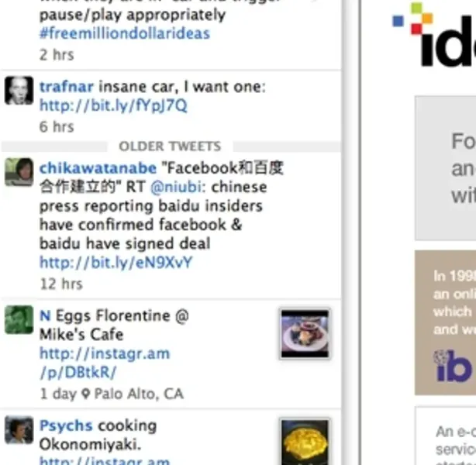Click the purple ib logo
This screenshot has width=476, height=465.
(x=453, y=366)
